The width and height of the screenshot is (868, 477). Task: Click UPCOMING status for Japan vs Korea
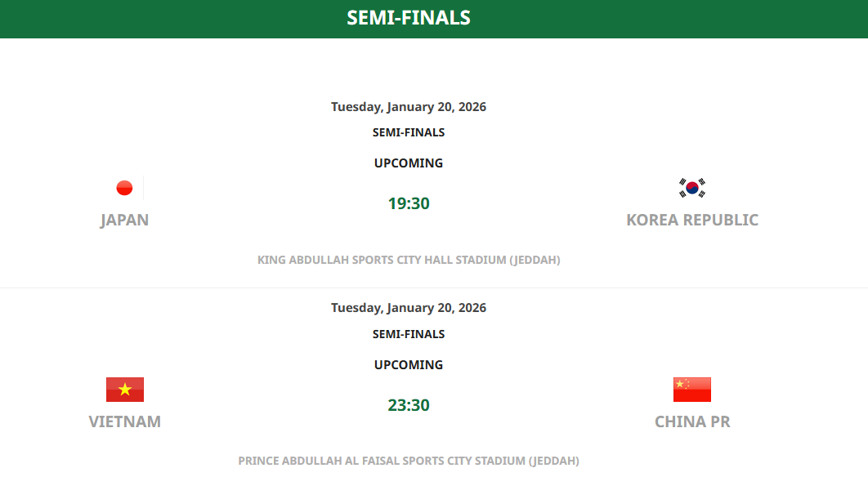click(x=409, y=163)
